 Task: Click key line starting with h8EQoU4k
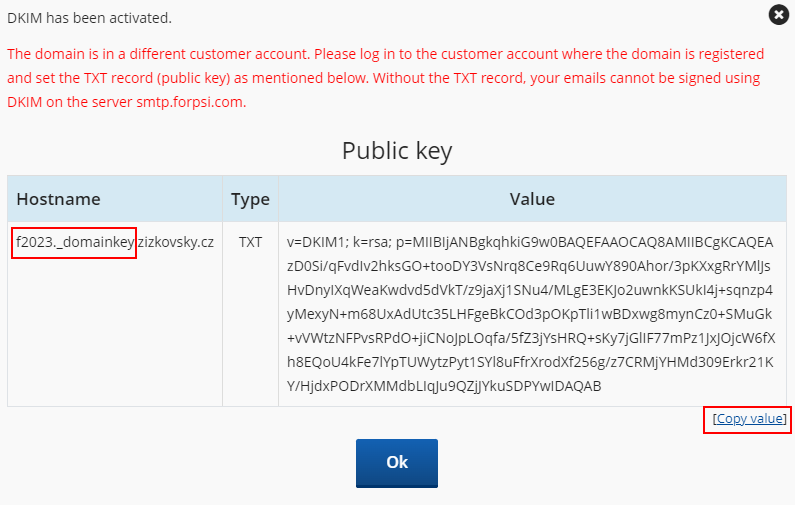(x=530, y=362)
